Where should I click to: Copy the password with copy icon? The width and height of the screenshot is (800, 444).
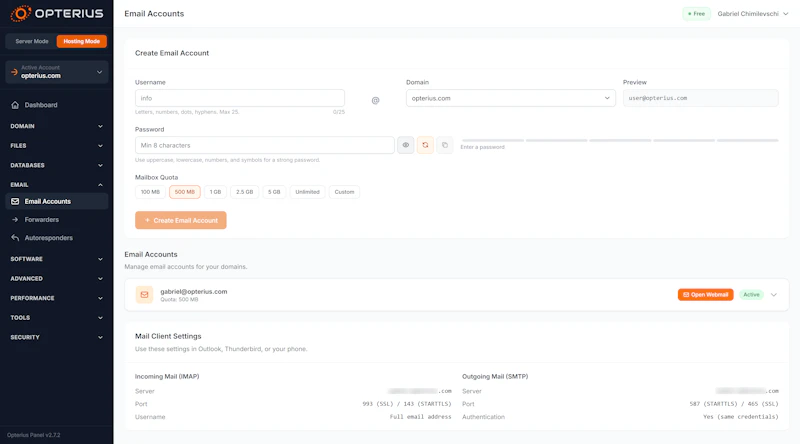coord(444,145)
